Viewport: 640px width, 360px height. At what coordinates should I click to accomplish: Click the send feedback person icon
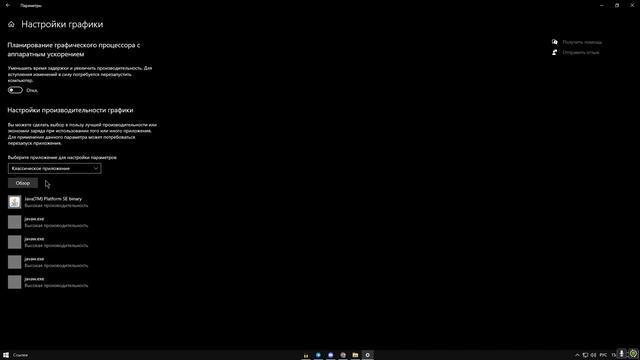coord(554,52)
